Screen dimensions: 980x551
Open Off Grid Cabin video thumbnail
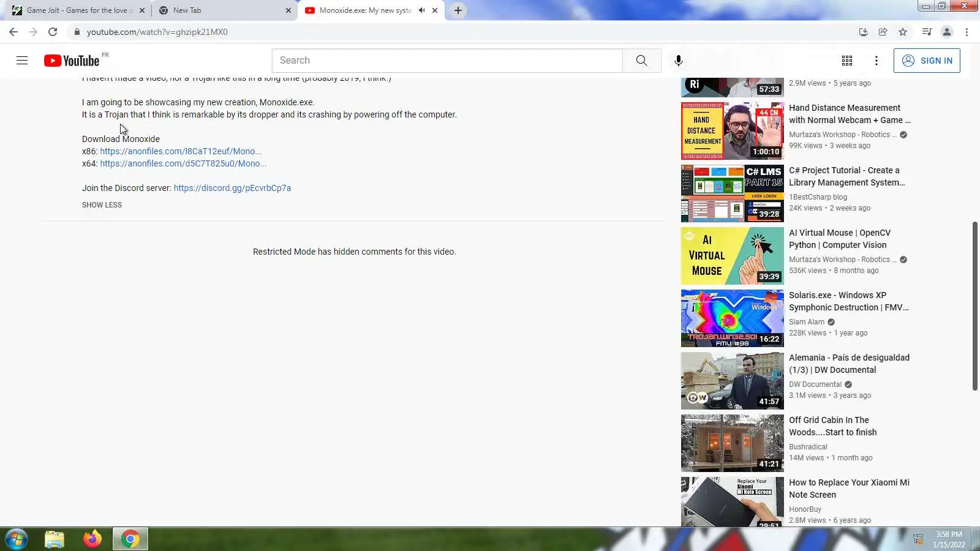pos(733,443)
